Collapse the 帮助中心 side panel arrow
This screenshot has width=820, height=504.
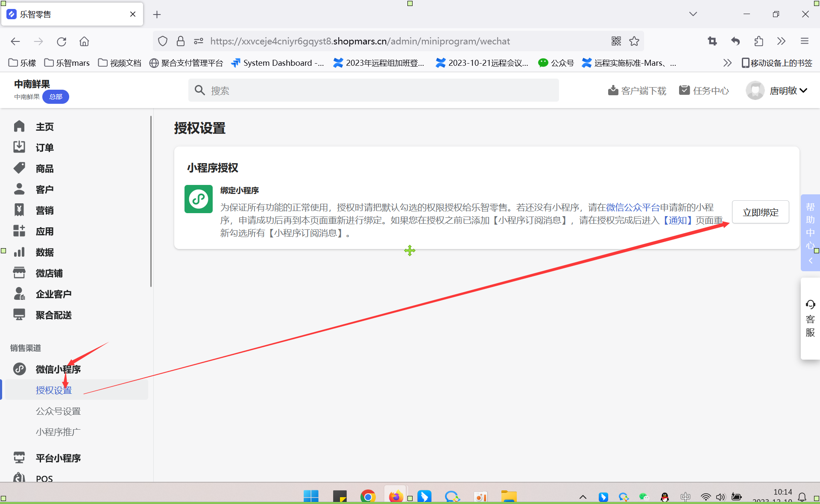pos(810,261)
